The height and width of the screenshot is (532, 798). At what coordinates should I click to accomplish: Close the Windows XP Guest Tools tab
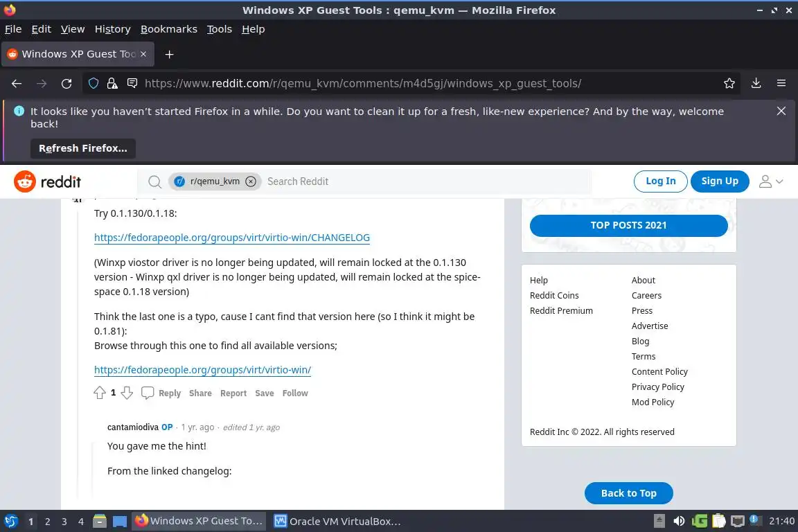point(143,54)
